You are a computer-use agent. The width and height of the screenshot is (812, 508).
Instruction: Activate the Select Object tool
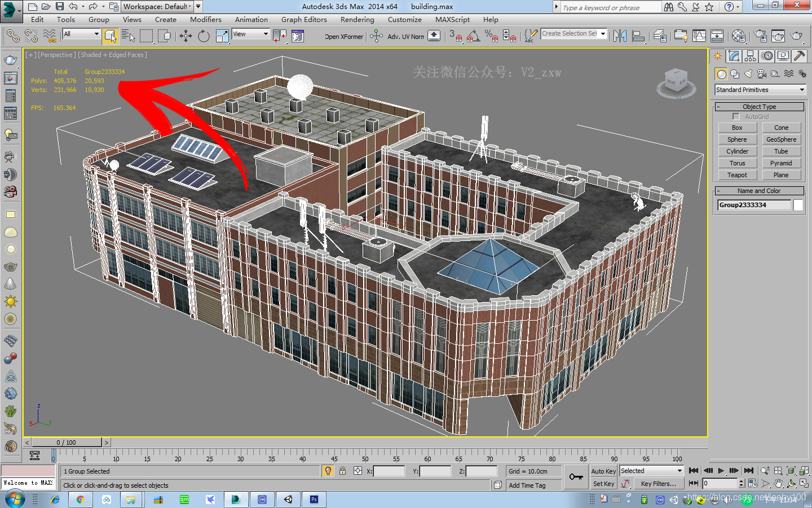111,36
